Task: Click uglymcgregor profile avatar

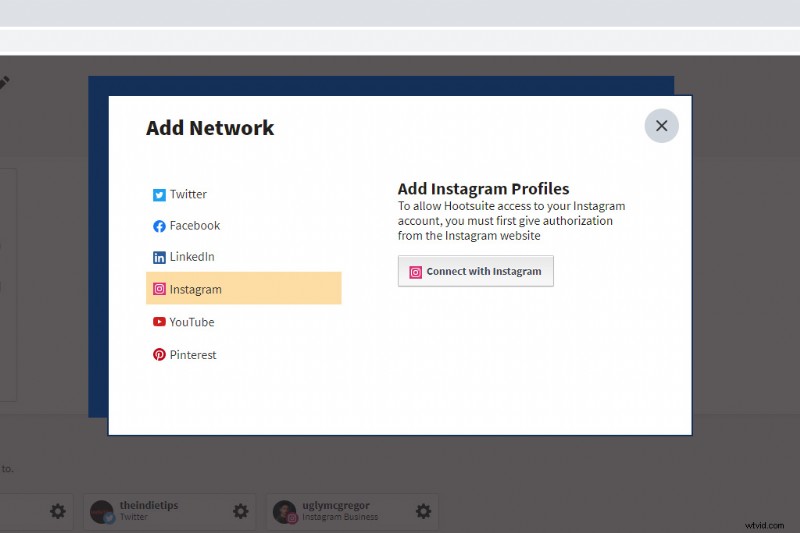Action: tap(284, 512)
